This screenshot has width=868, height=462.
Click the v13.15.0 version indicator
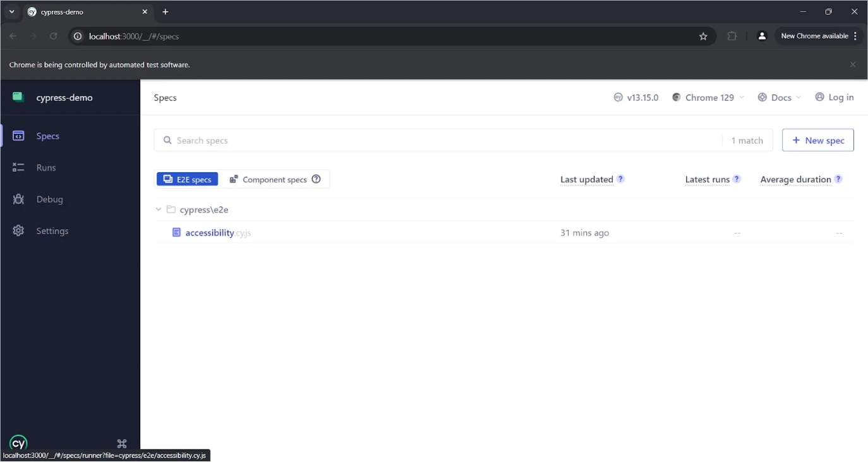[636, 97]
